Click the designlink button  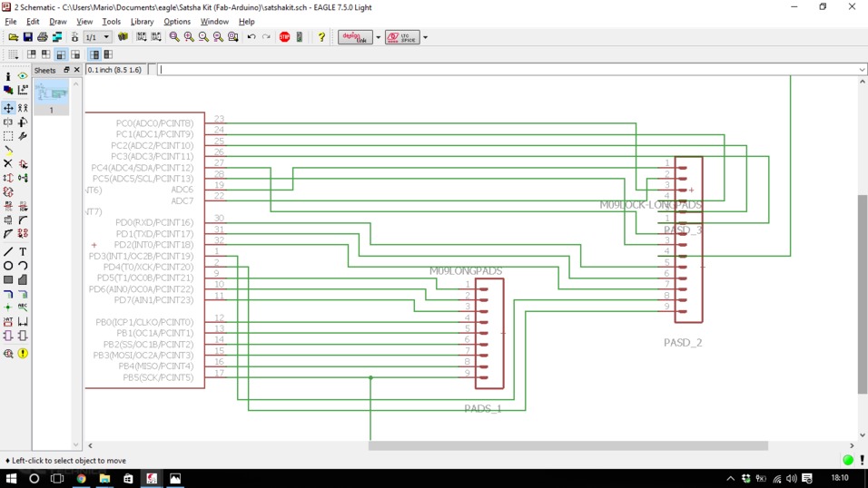point(355,37)
